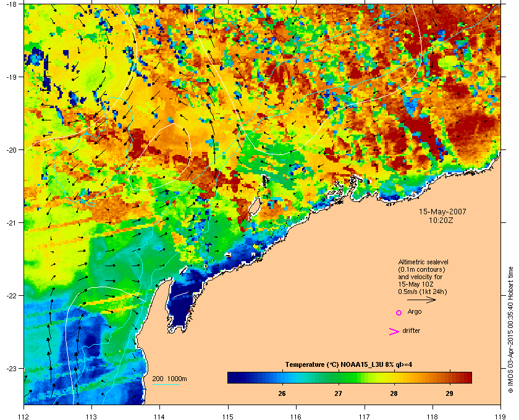Click the -21 latitude axis label
The image size is (519, 420).
[x=11, y=222]
